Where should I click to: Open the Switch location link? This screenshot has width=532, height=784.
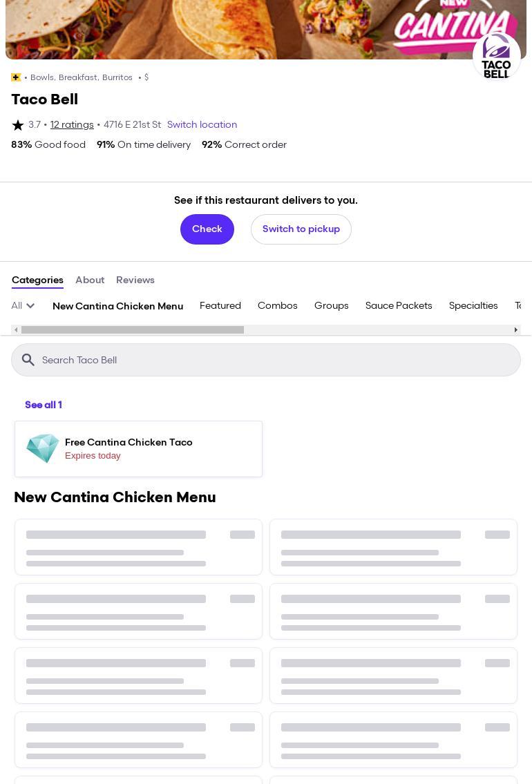[x=202, y=125]
